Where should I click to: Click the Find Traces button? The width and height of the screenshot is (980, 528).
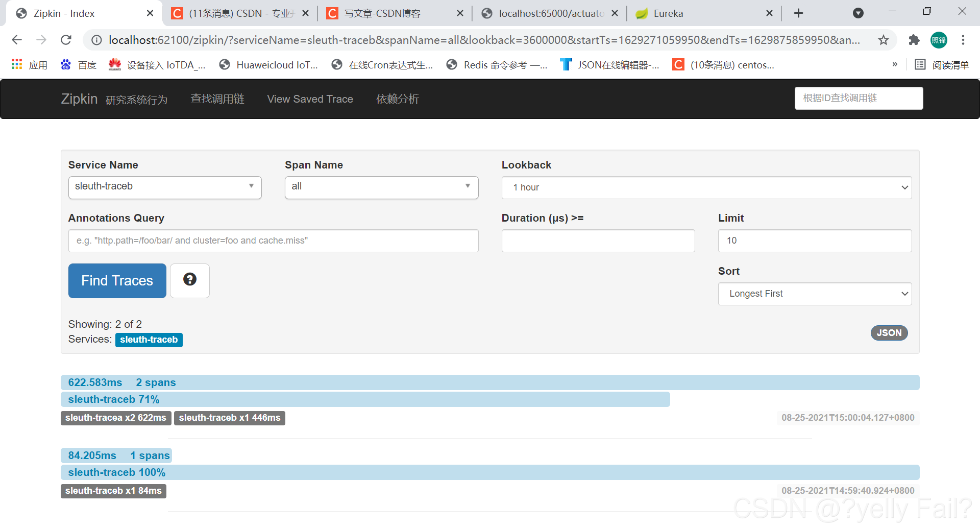tap(117, 280)
